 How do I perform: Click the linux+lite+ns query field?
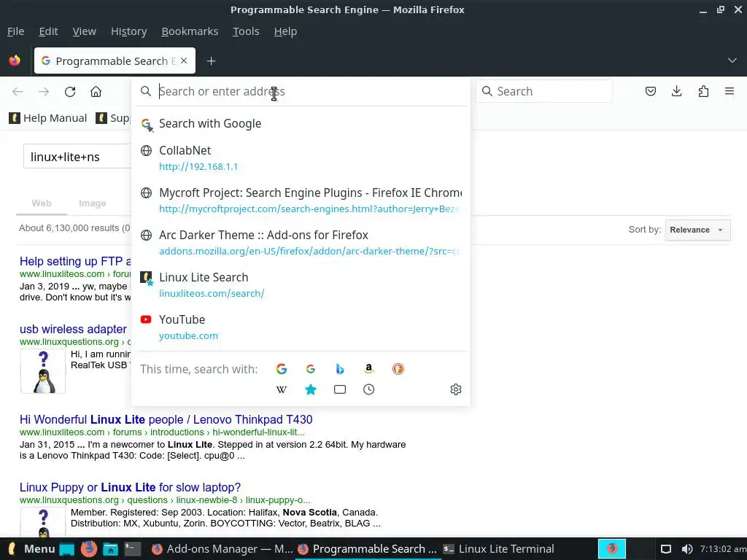tap(79, 157)
